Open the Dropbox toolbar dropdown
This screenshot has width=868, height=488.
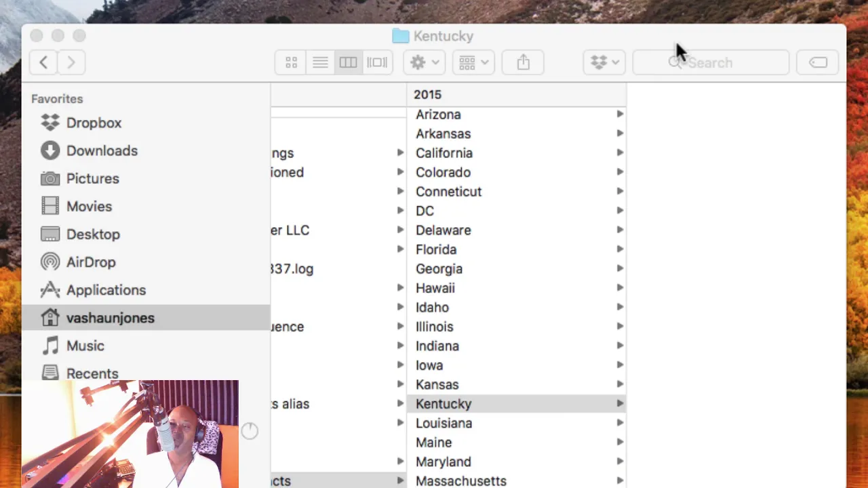point(604,62)
